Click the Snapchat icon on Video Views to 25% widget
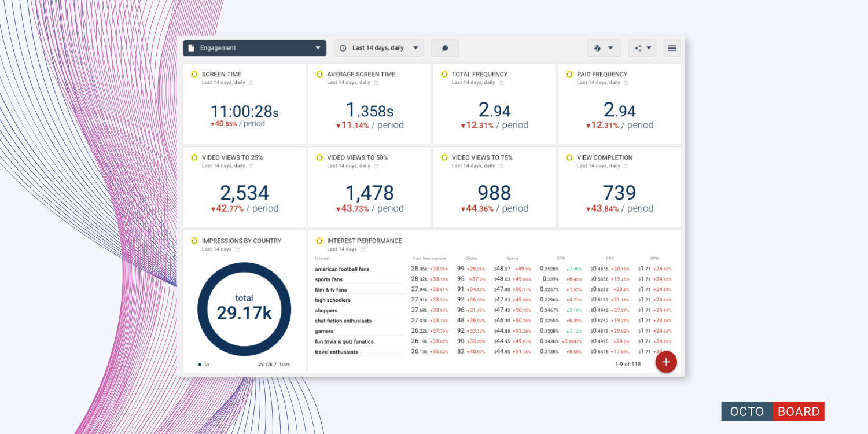The height and width of the screenshot is (434, 868). point(194,157)
